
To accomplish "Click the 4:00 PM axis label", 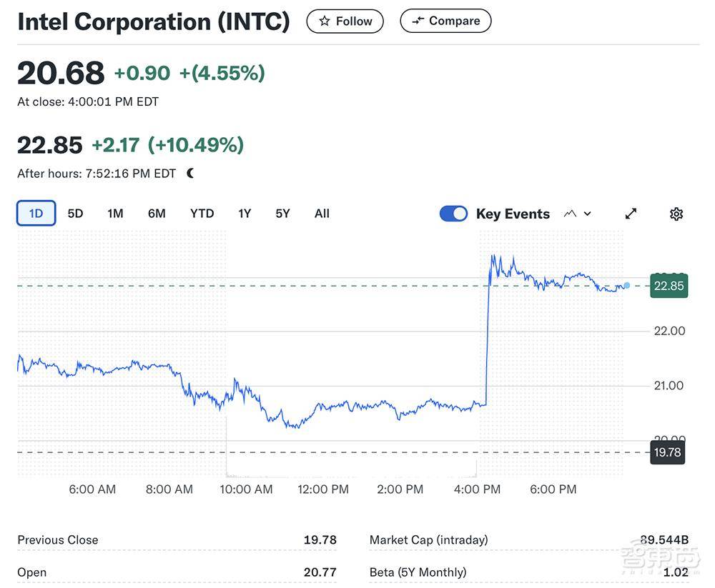I will tap(477, 489).
